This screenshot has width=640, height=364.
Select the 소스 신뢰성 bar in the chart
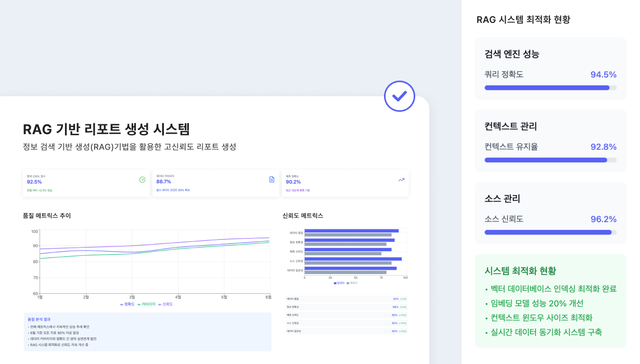(352, 258)
